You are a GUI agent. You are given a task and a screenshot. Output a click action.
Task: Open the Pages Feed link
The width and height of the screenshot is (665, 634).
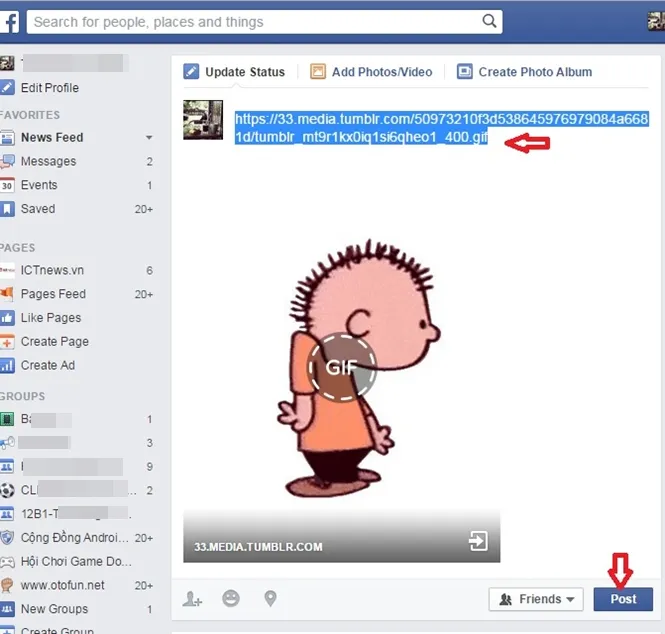(53, 294)
